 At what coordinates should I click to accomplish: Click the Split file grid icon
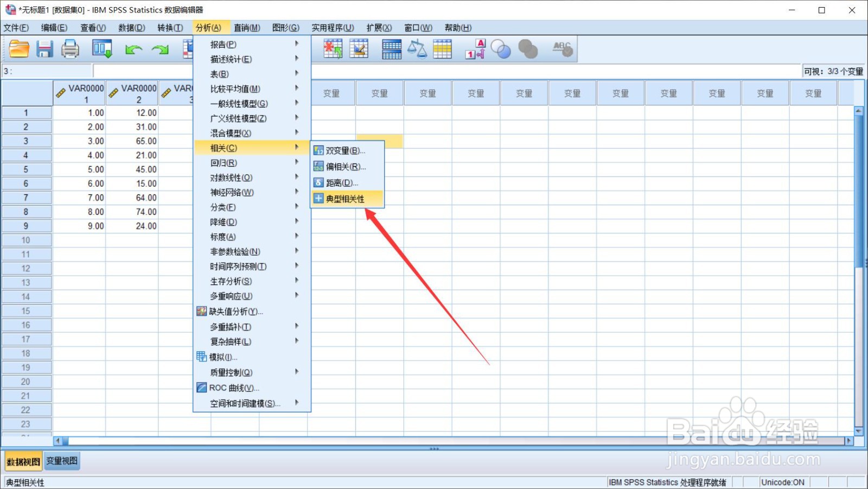(x=392, y=49)
